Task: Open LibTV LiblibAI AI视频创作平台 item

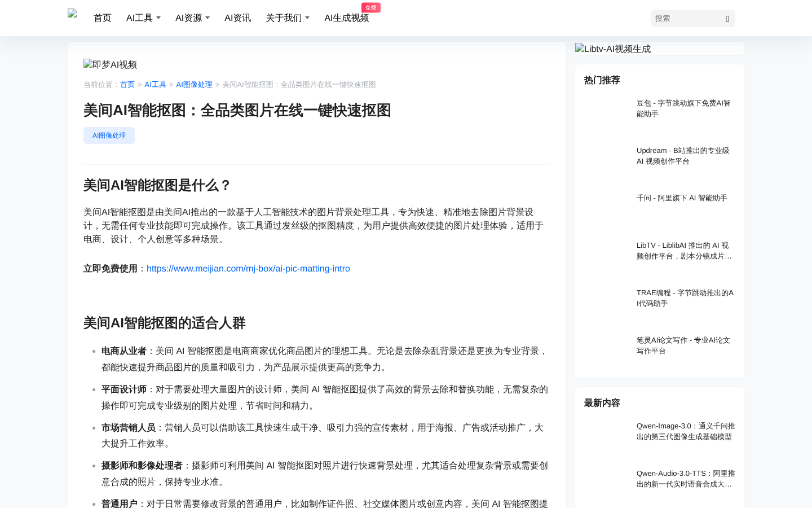Action: [685, 251]
